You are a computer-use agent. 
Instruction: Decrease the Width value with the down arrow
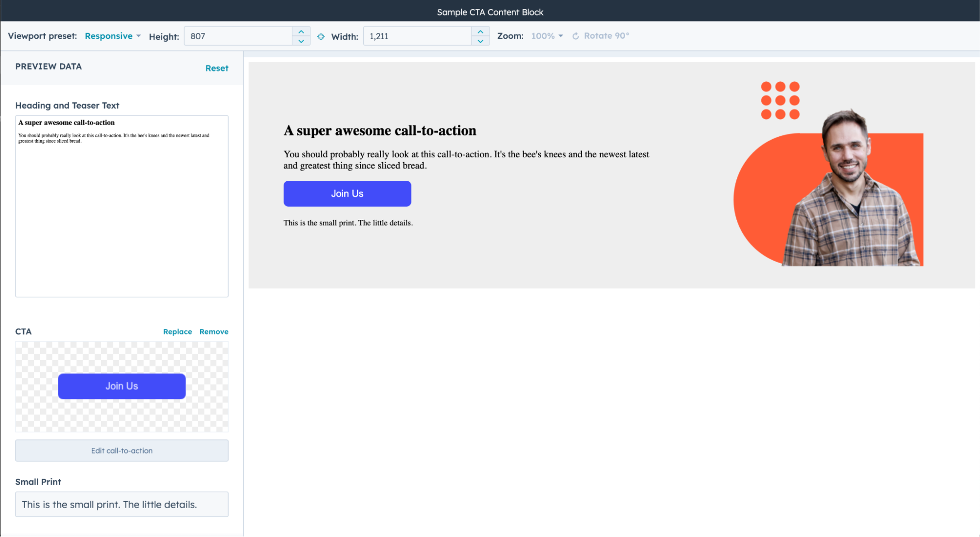(480, 41)
